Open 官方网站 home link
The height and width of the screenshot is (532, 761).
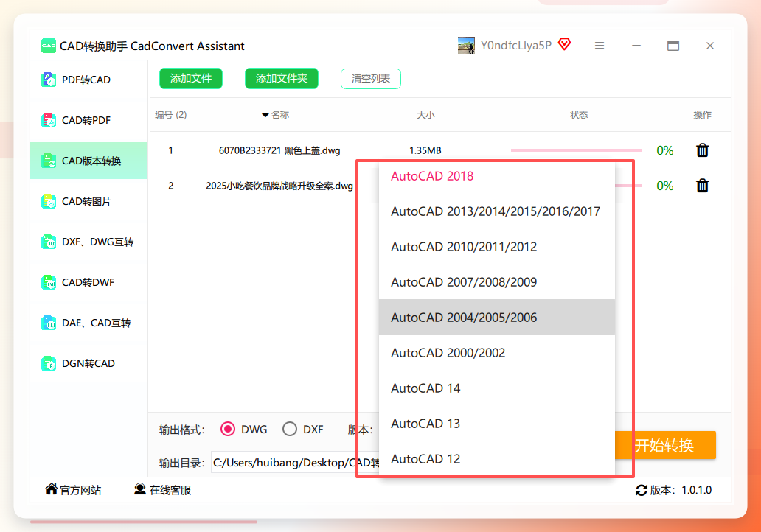click(73, 490)
